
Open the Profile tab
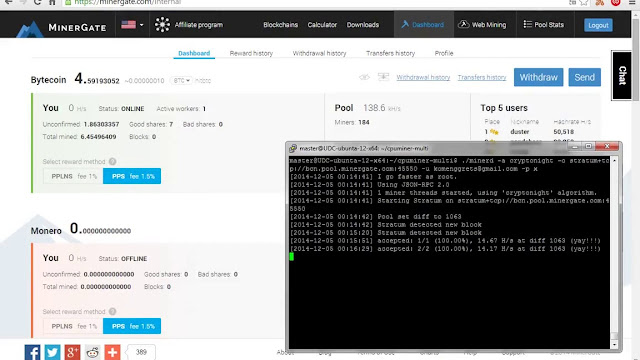(x=444, y=53)
